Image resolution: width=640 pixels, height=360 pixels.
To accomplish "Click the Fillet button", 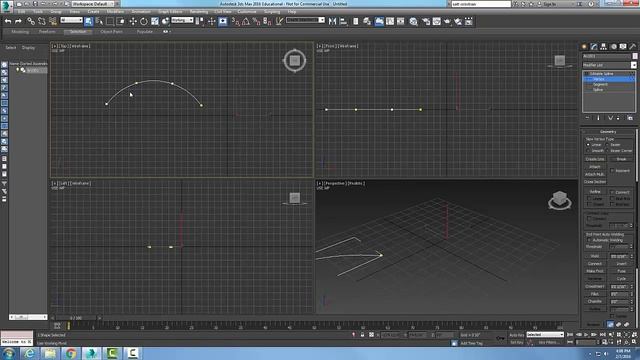I will [x=595, y=293].
